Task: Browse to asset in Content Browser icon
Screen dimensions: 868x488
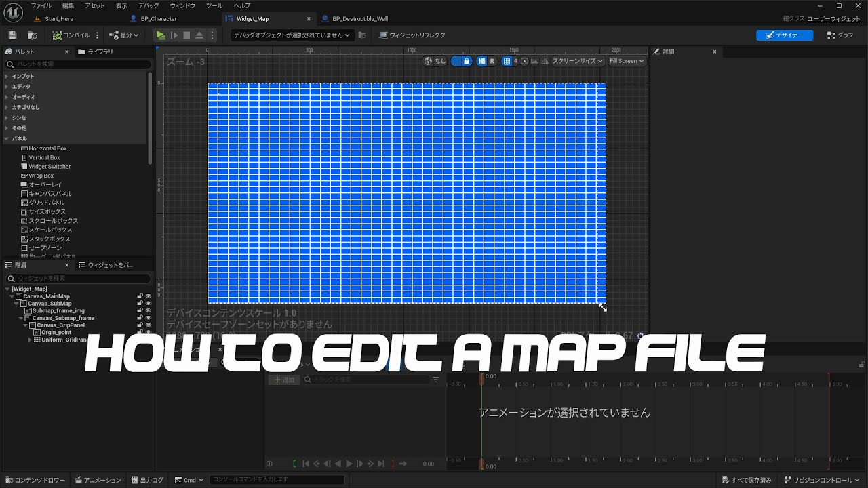Action: click(x=32, y=35)
